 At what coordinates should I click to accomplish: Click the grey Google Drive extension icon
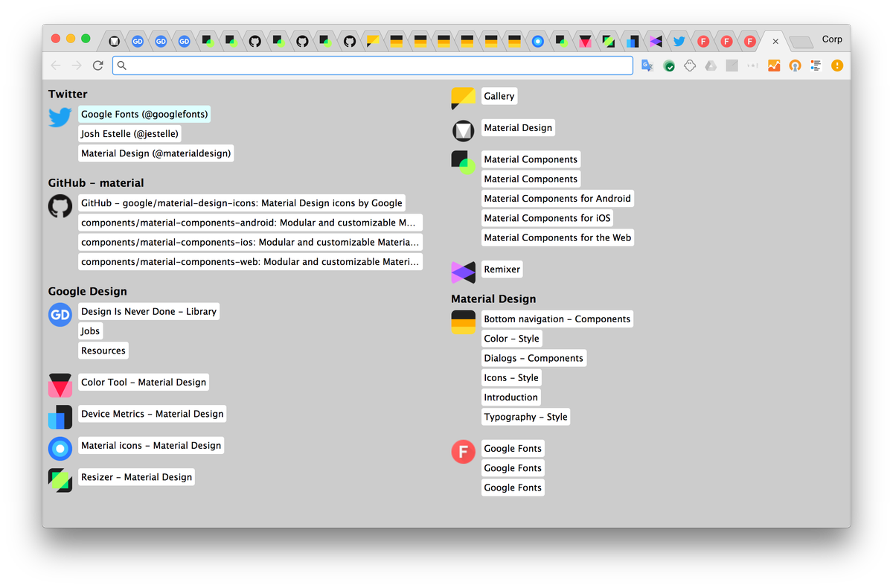pyautogui.click(x=711, y=65)
